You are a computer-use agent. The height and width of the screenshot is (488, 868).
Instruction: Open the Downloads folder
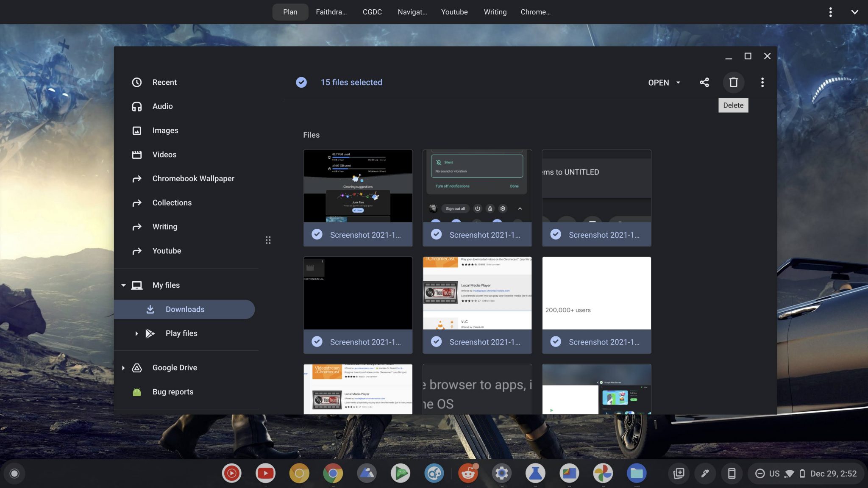(x=185, y=309)
